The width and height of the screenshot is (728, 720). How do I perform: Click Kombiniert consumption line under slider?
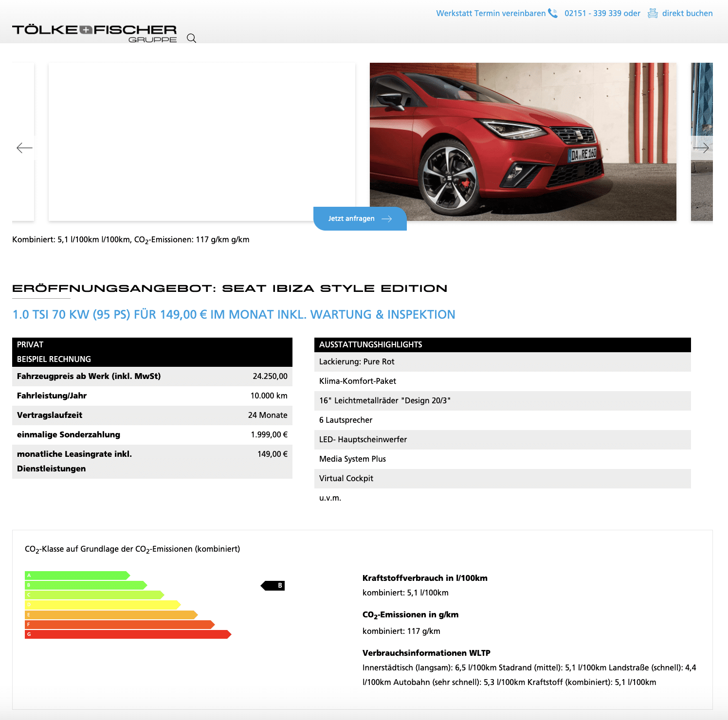click(131, 240)
